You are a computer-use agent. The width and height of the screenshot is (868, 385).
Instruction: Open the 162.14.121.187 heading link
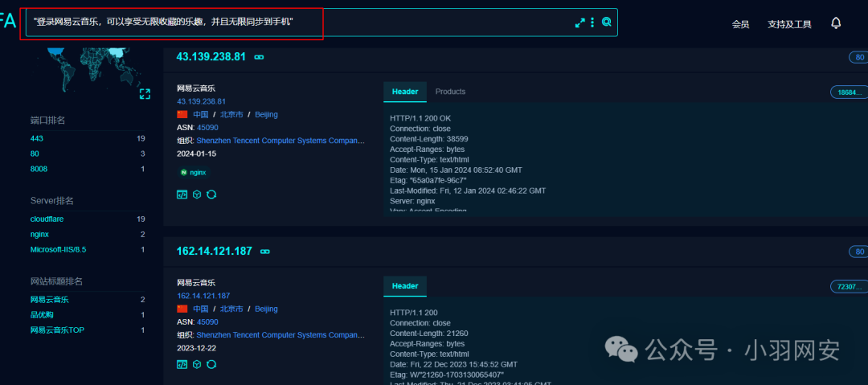(215, 251)
